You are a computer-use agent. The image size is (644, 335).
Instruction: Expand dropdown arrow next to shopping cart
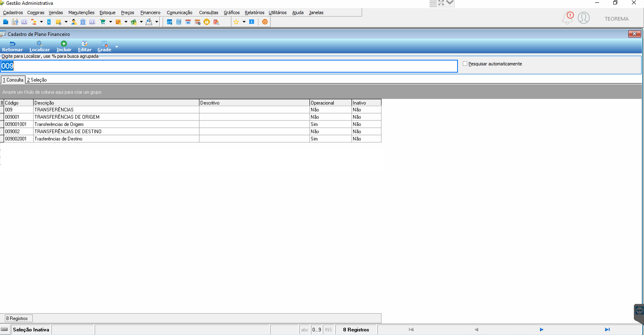(x=110, y=22)
